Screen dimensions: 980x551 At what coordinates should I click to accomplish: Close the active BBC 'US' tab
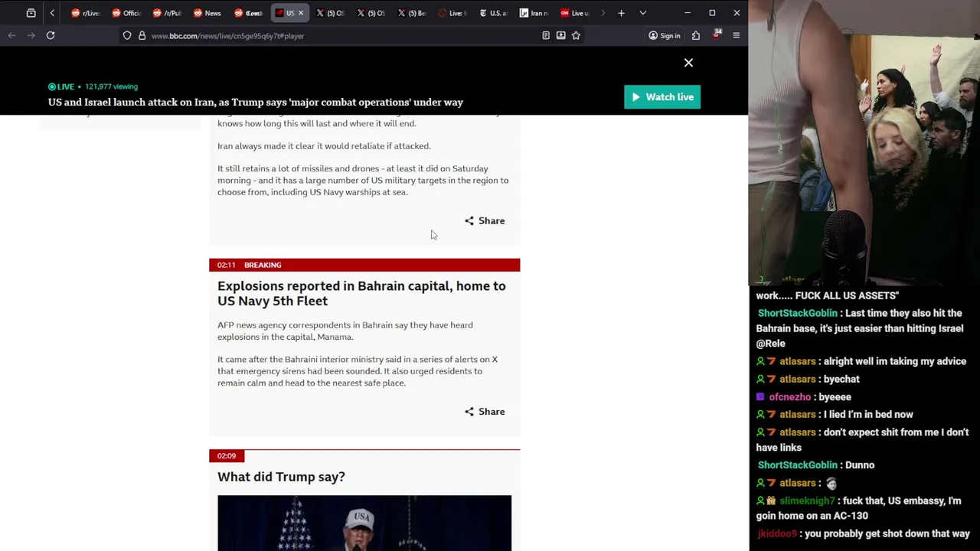point(300,13)
